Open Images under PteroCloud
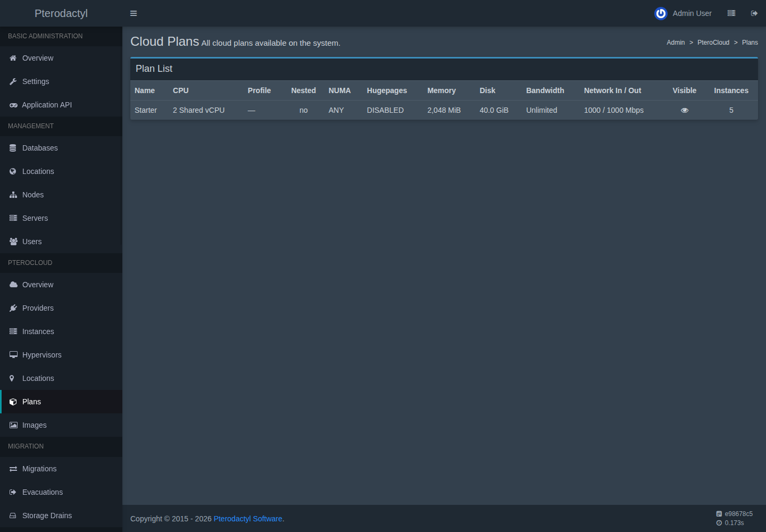Image resolution: width=766 pixels, height=532 pixels. pyautogui.click(x=61, y=425)
